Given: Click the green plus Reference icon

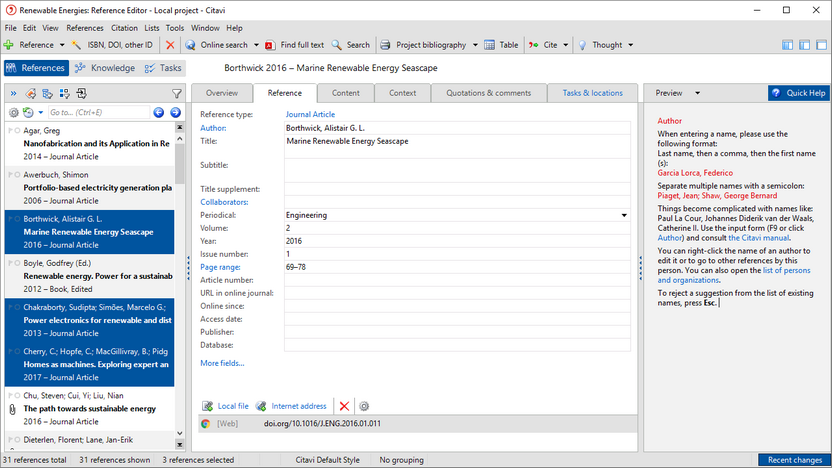Looking at the screenshot, I should [x=8, y=45].
